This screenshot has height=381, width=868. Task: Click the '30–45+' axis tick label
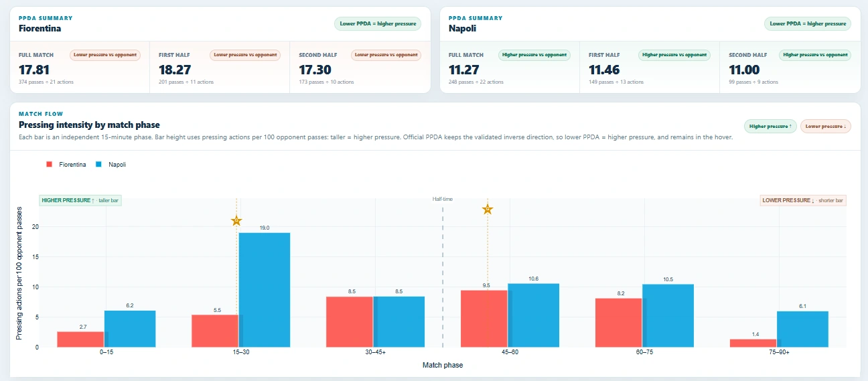pos(375,352)
